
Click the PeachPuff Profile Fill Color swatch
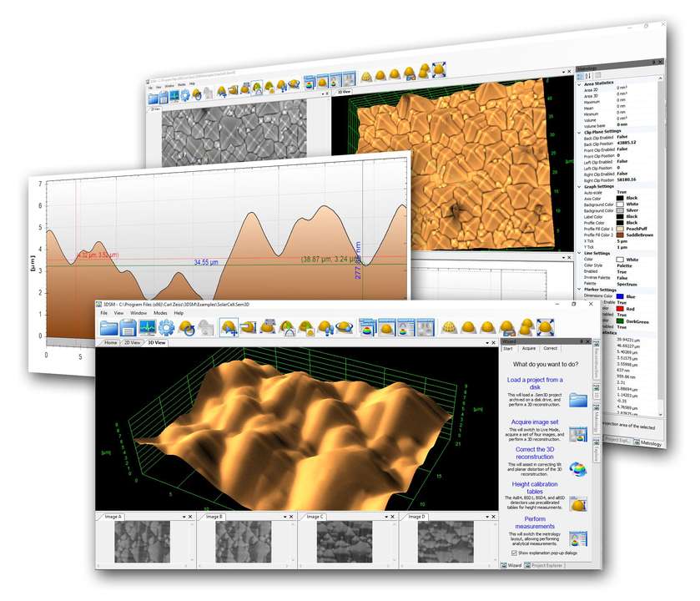[x=620, y=229]
